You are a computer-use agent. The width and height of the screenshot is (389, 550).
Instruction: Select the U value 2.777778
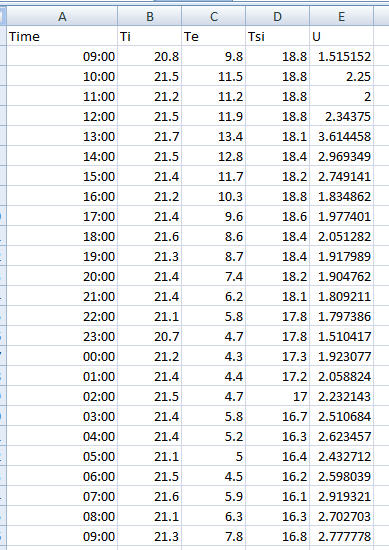coord(341,536)
